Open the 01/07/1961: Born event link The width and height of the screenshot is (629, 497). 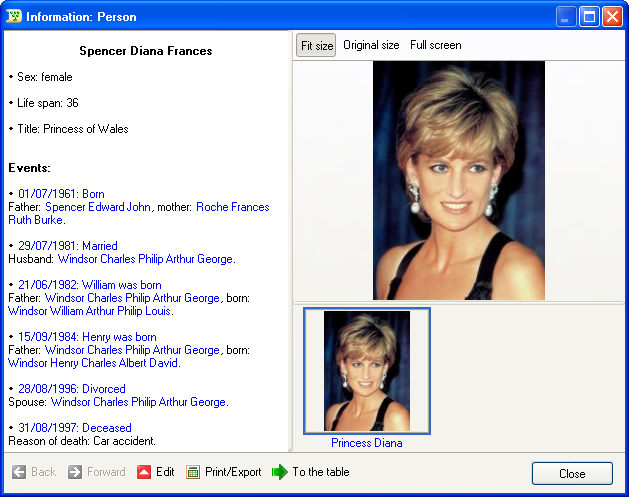click(x=61, y=194)
